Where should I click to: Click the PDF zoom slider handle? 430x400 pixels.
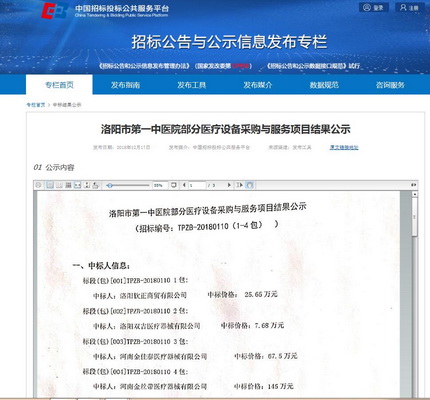(110, 185)
